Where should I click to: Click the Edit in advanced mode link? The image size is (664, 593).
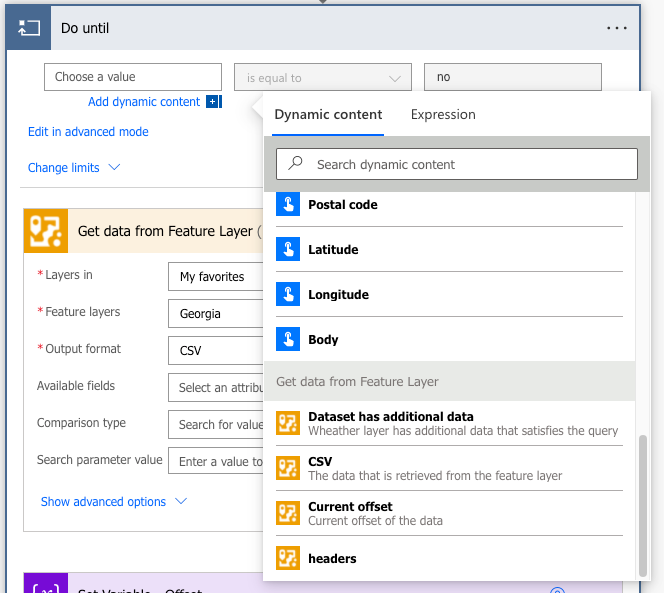tap(88, 132)
